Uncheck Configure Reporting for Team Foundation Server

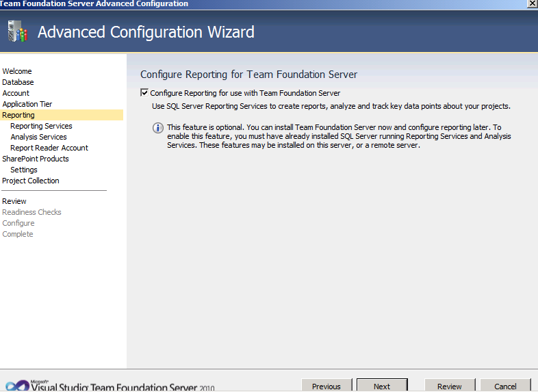pyautogui.click(x=144, y=92)
